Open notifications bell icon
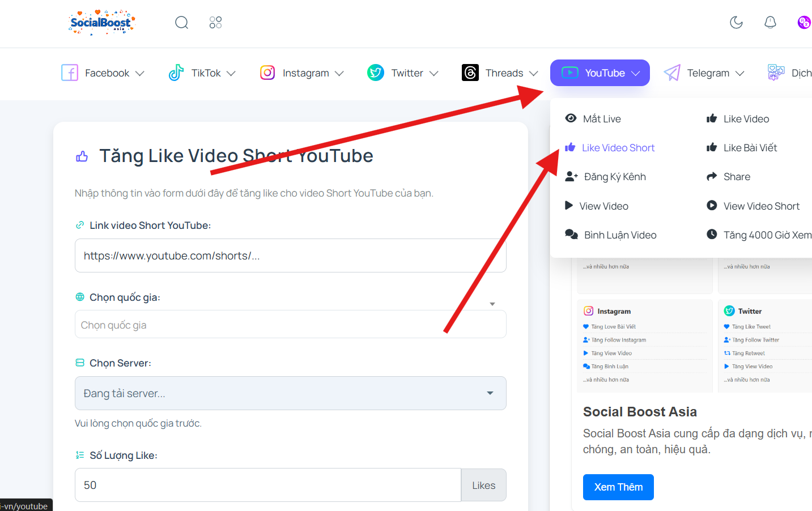Image resolution: width=812 pixels, height=511 pixels. tap(770, 22)
